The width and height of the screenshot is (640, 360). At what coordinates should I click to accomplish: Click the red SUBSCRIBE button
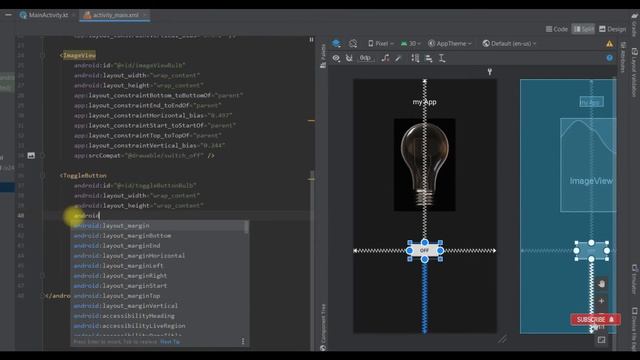595,319
